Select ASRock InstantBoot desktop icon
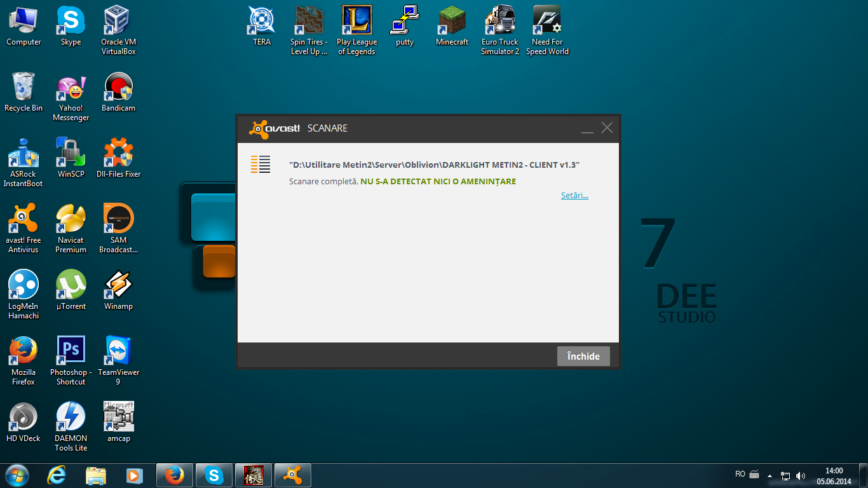This screenshot has width=868, height=488. [x=24, y=163]
